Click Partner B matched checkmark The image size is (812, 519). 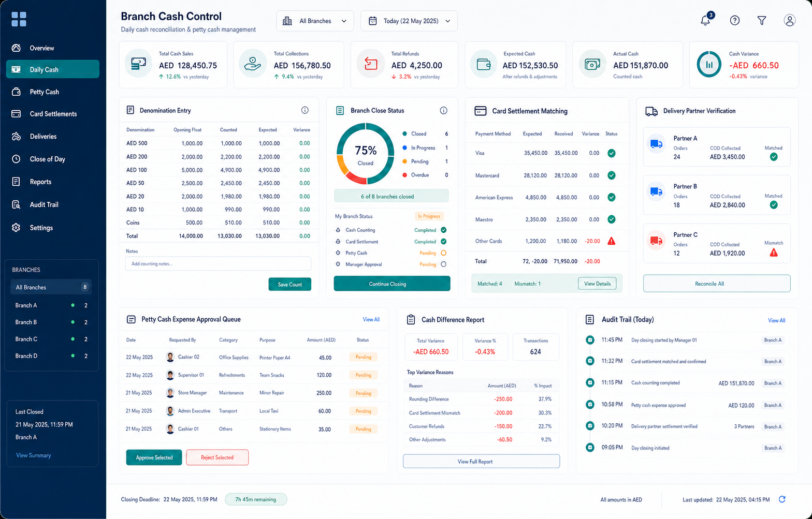click(x=774, y=204)
